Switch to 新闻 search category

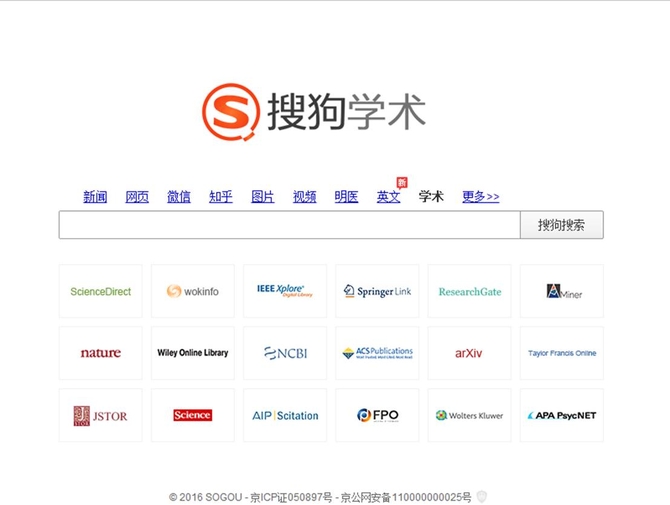click(95, 197)
